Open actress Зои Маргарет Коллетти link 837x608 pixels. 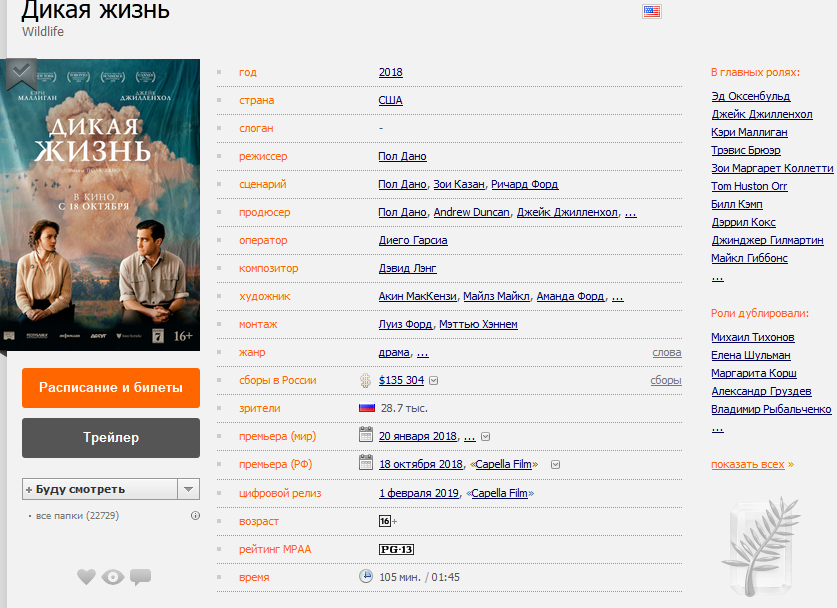772,169
